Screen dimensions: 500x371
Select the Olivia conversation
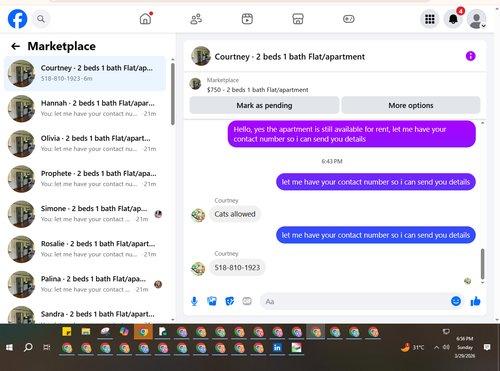[x=85, y=144]
